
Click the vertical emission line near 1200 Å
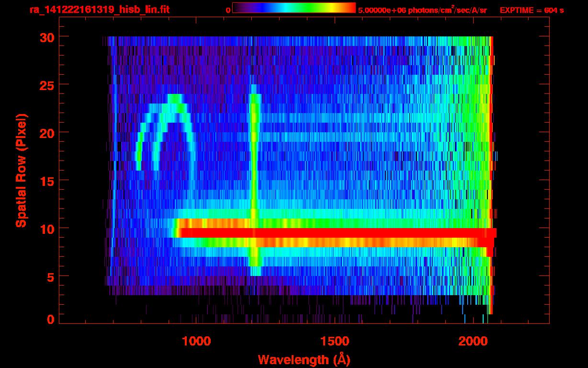pos(255,180)
